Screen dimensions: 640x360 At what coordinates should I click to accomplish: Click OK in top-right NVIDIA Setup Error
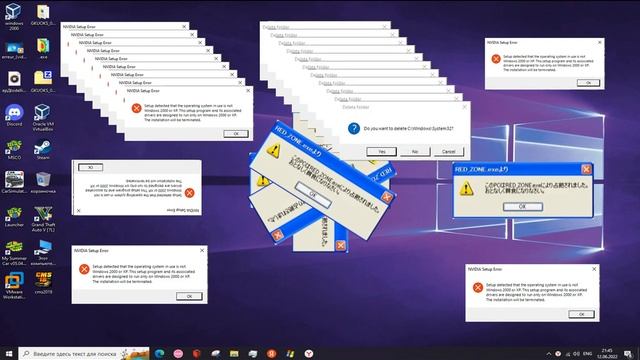click(588, 83)
